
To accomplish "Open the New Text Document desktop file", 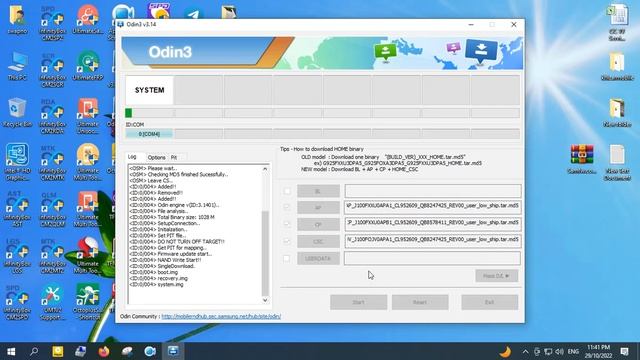I will [617, 162].
